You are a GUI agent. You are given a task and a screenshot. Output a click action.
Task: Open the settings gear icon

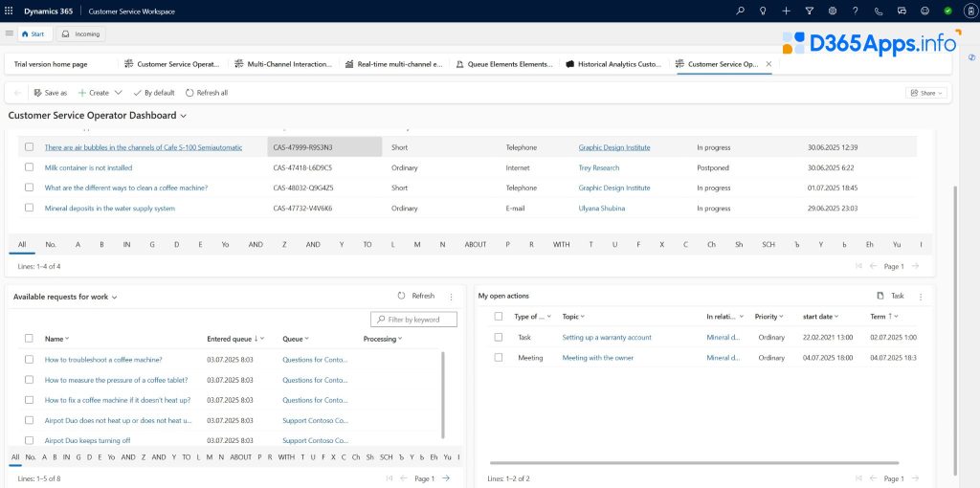(x=833, y=11)
